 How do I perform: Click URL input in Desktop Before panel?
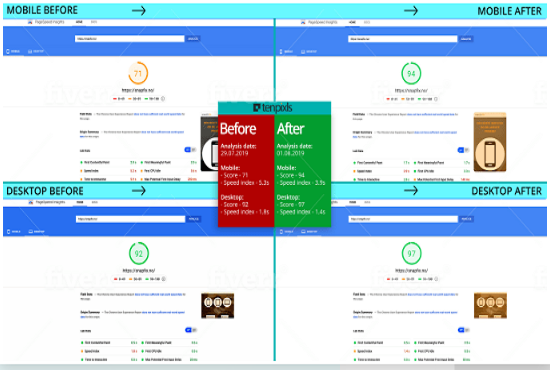click(130, 219)
